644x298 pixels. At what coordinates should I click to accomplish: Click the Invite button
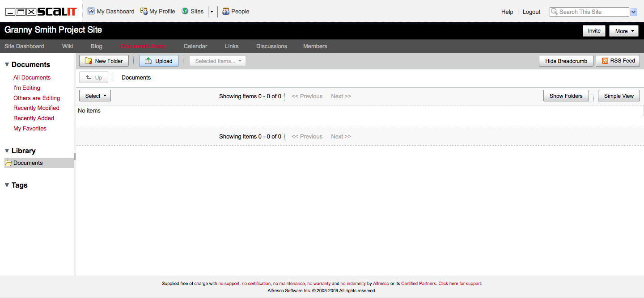(x=594, y=31)
